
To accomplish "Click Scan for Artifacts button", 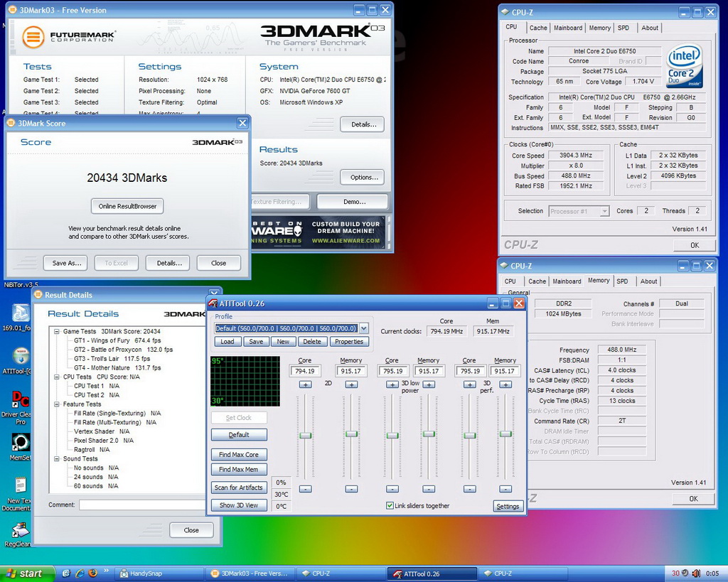I will [x=239, y=487].
